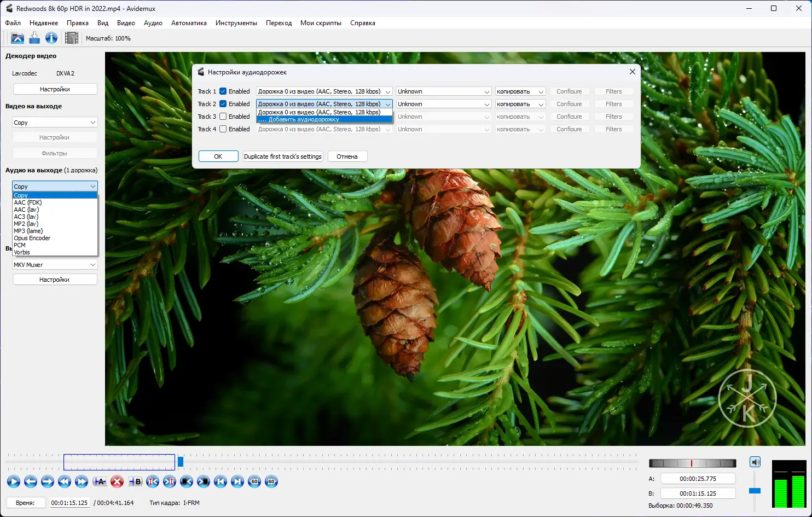The height and width of the screenshot is (517, 812).
Task: Click the Open Video folder icon
Action: pyautogui.click(x=18, y=38)
